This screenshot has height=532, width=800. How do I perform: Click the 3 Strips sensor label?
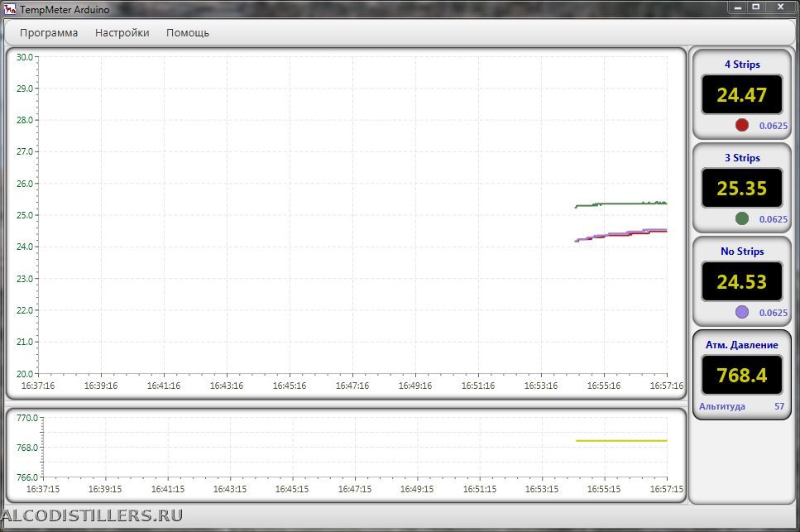tap(742, 157)
